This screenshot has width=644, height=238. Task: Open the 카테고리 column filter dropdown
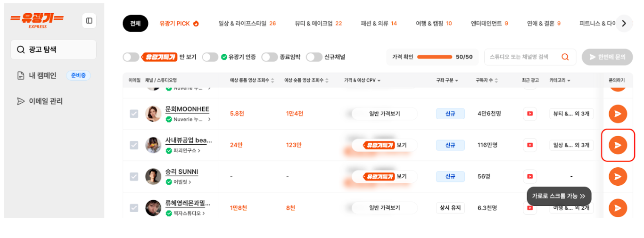(560, 81)
